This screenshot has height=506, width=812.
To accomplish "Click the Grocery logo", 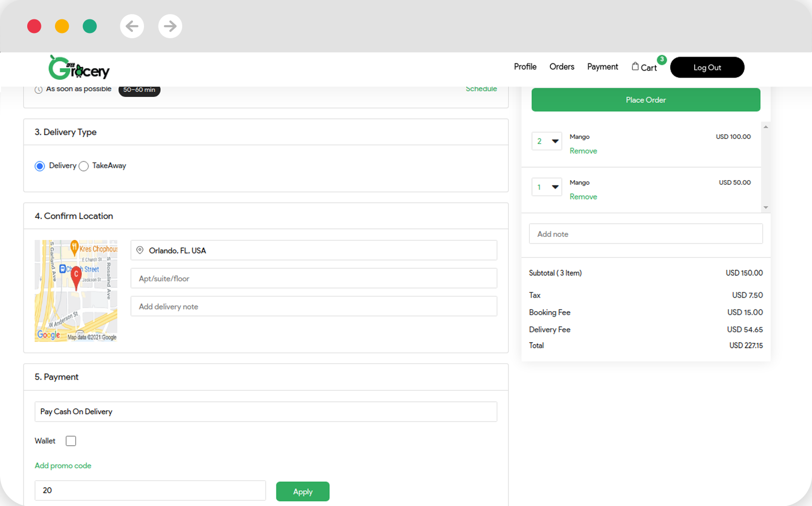I will (x=79, y=68).
